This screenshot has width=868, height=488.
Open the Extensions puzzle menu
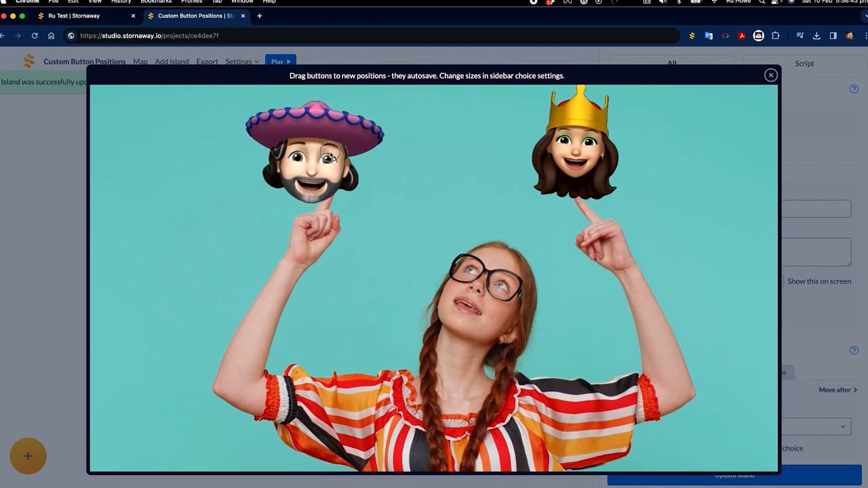pyautogui.click(x=775, y=36)
